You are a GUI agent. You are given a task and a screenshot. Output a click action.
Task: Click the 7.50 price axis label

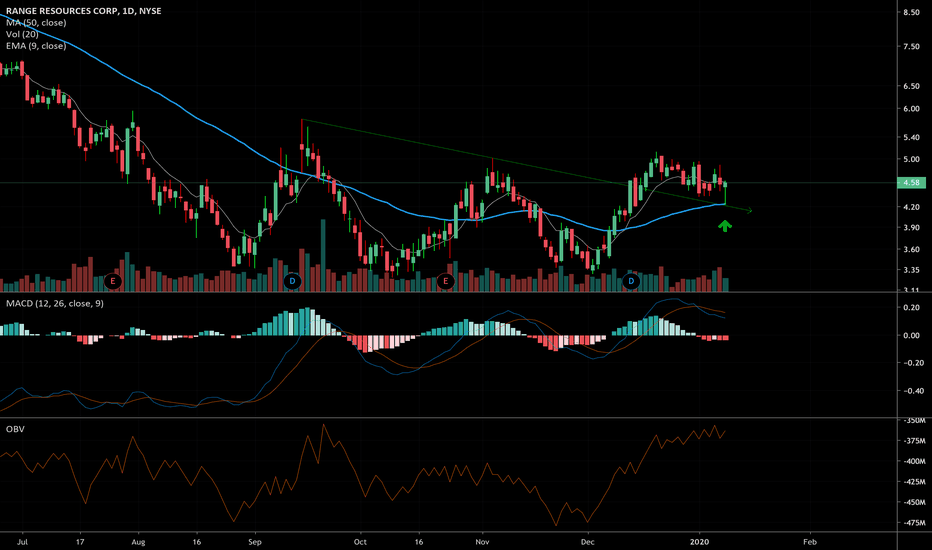pos(911,46)
